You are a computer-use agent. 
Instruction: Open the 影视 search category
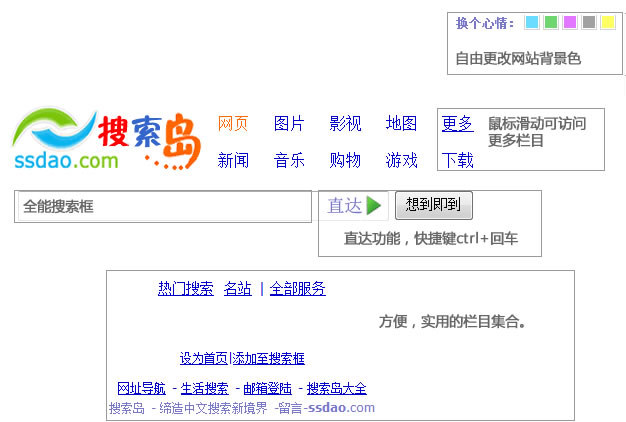345,124
